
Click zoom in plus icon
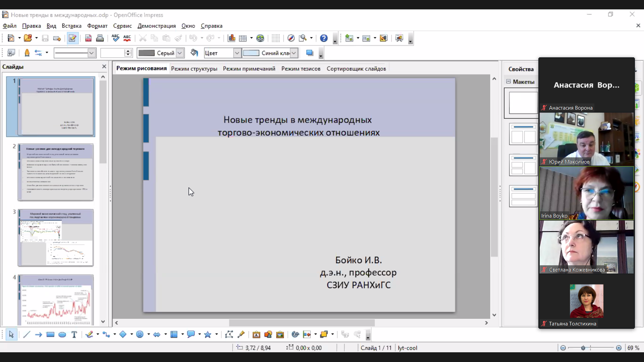pyautogui.click(x=619, y=348)
